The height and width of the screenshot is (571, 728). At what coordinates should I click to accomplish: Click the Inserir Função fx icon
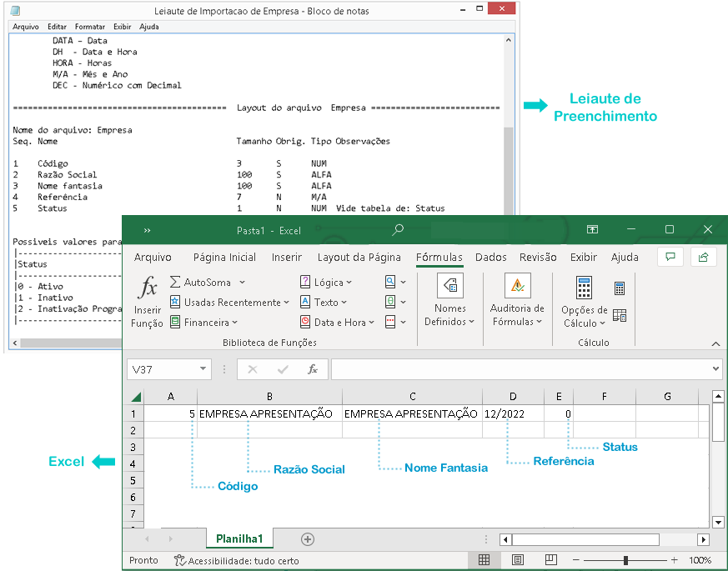(x=148, y=289)
